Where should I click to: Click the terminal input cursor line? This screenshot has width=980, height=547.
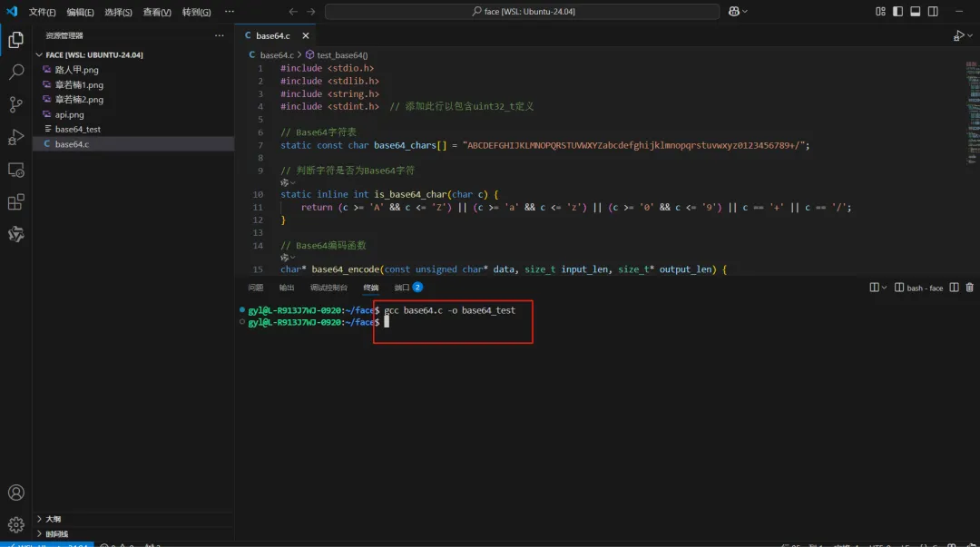[387, 322]
